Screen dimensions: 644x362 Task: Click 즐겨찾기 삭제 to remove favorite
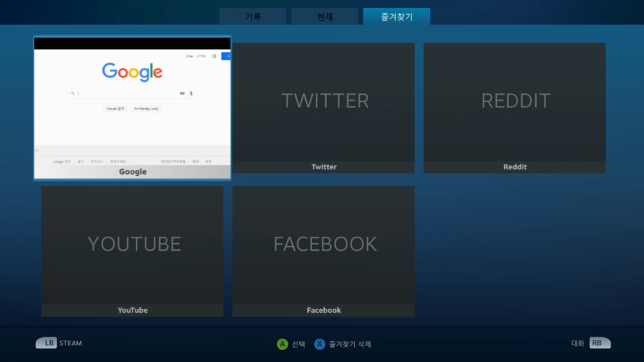pos(350,344)
